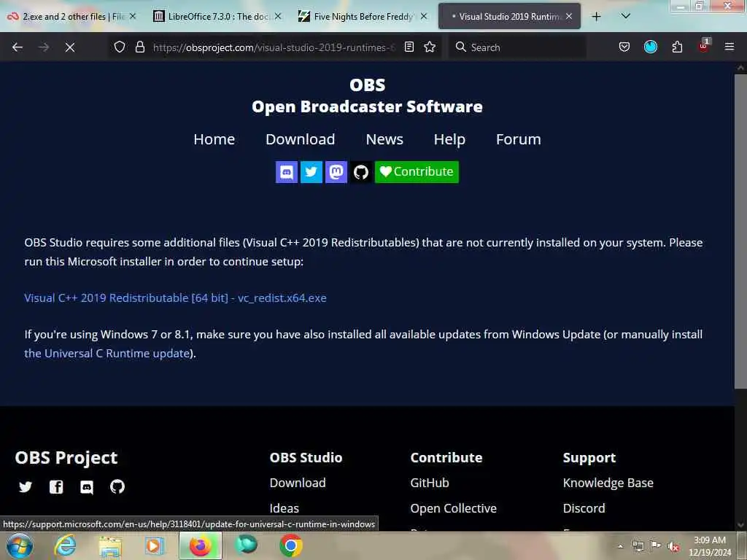
Task: Open the OBS Mastodon icon in header
Action: (336, 172)
